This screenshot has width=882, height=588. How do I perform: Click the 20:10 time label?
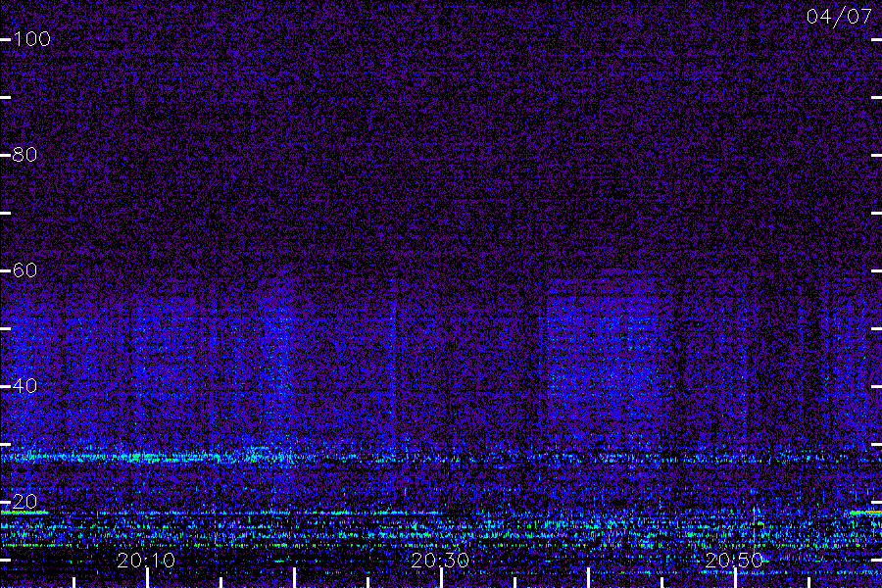[x=146, y=560]
